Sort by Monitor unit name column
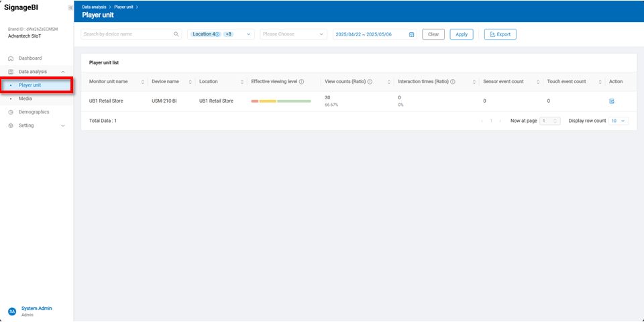The height and width of the screenshot is (322, 644). pyautogui.click(x=142, y=82)
